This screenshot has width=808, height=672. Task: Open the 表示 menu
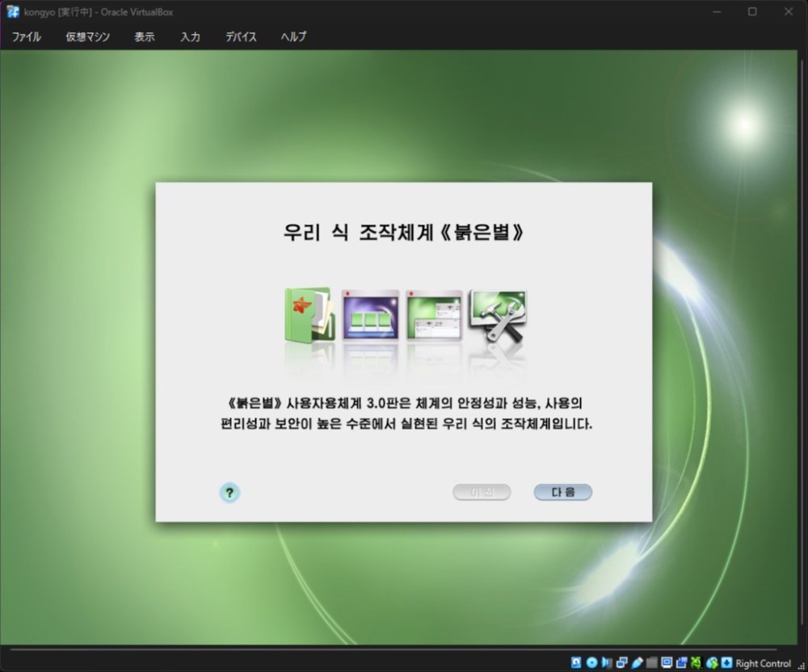click(145, 36)
